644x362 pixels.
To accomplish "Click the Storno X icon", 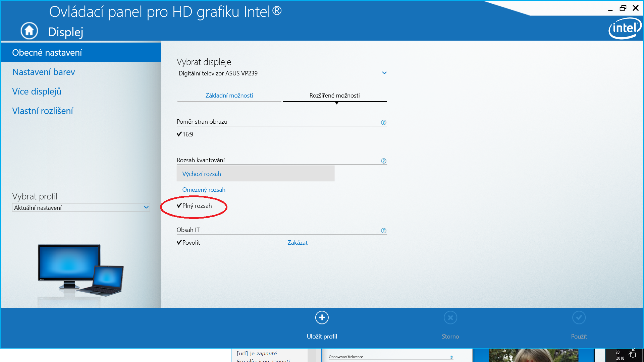I will pos(450,317).
